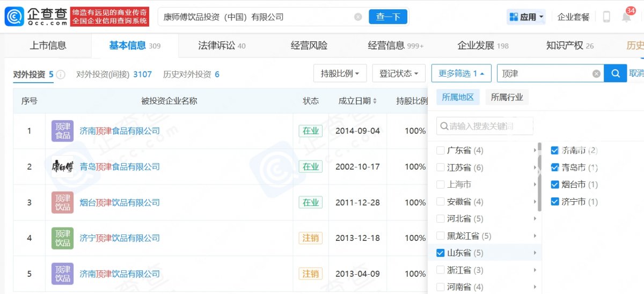This screenshot has height=294, width=644.
Task: Click the purple 顶津饮品 logo for 济南顶津饮品
Action: (x=63, y=274)
